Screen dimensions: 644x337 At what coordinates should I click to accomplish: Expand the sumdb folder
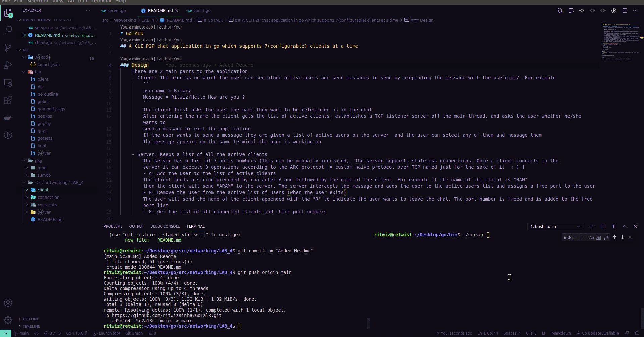coord(27,175)
